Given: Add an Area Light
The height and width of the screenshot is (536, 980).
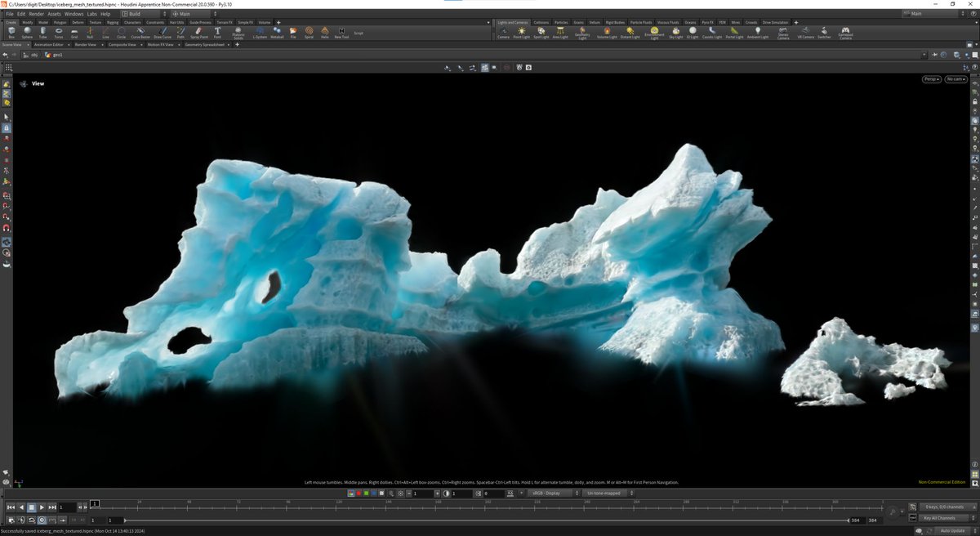Looking at the screenshot, I should (560, 33).
